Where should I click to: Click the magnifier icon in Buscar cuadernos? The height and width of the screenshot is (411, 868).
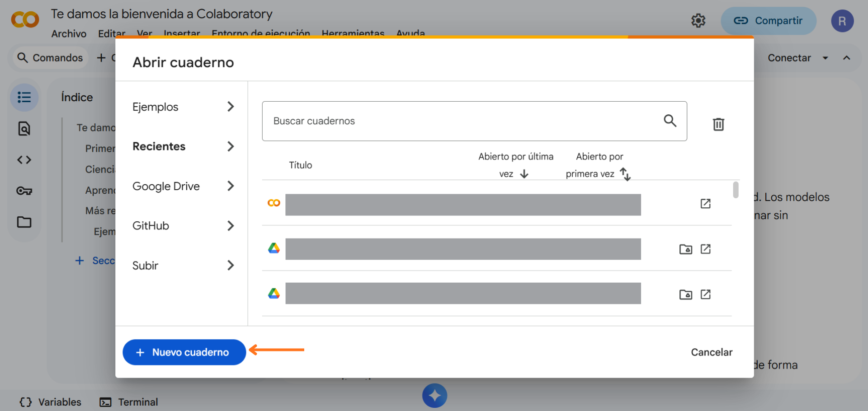pos(670,121)
